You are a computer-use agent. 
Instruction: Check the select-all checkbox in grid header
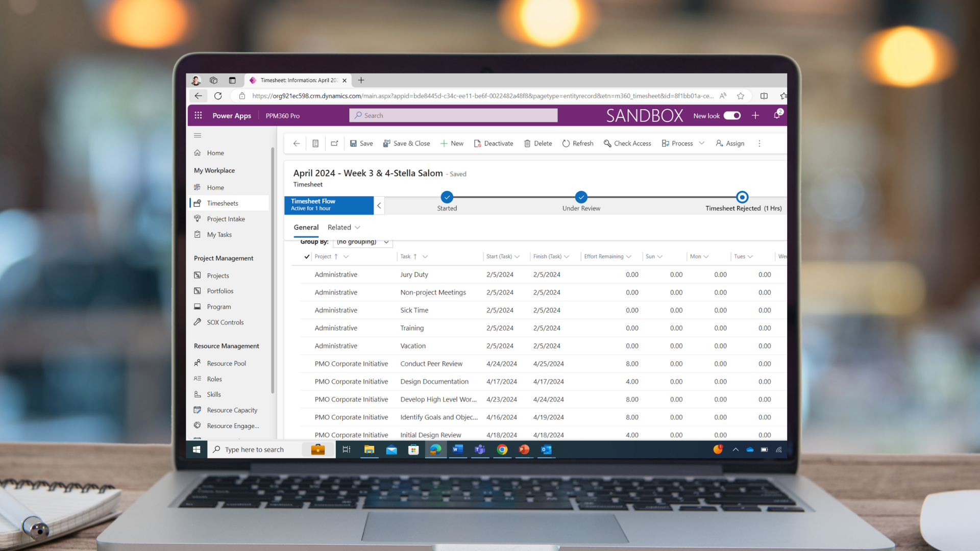[x=307, y=257]
